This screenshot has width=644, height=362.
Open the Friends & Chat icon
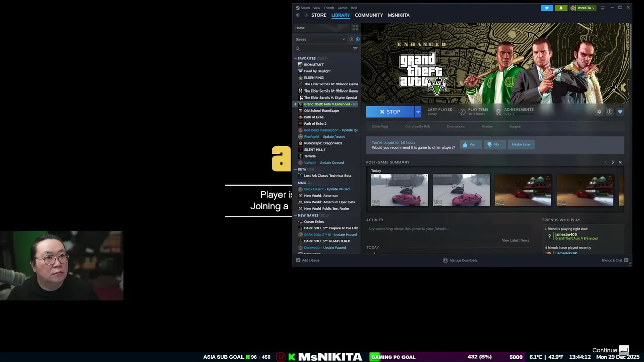[x=627, y=260]
